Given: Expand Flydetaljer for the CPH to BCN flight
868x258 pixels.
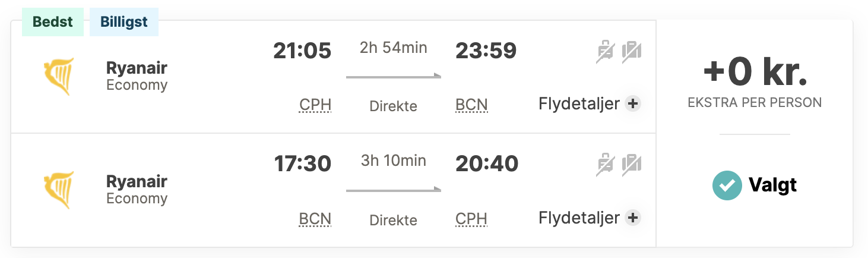Looking at the screenshot, I should pos(579,104).
